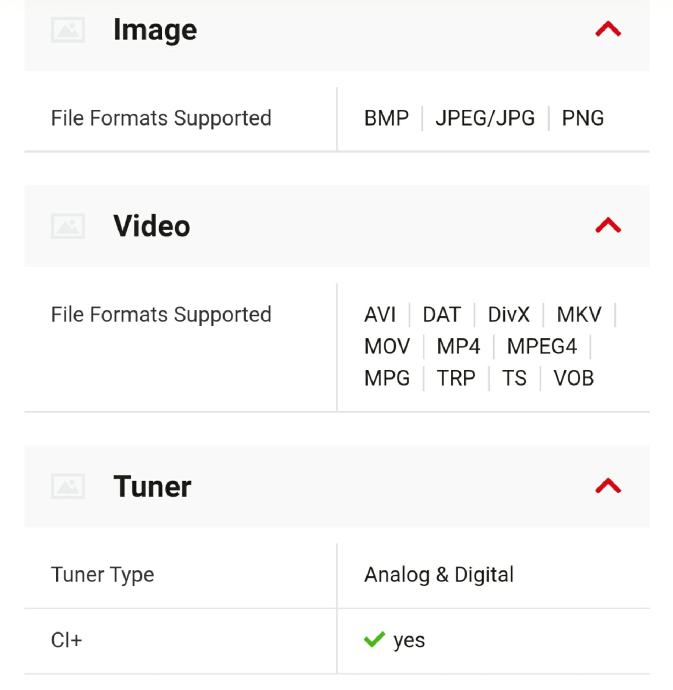Image resolution: width=673 pixels, height=690 pixels.
Task: Collapse the Video section with its red chevron
Action: (608, 226)
